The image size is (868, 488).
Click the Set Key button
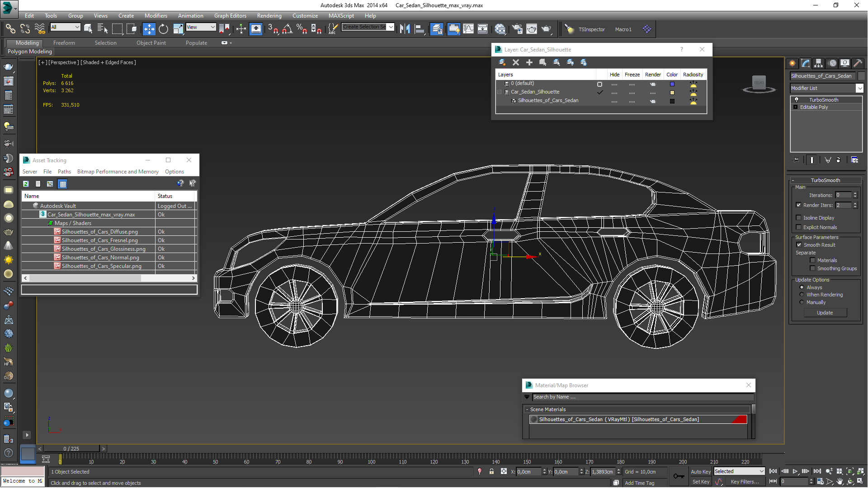coord(701,482)
